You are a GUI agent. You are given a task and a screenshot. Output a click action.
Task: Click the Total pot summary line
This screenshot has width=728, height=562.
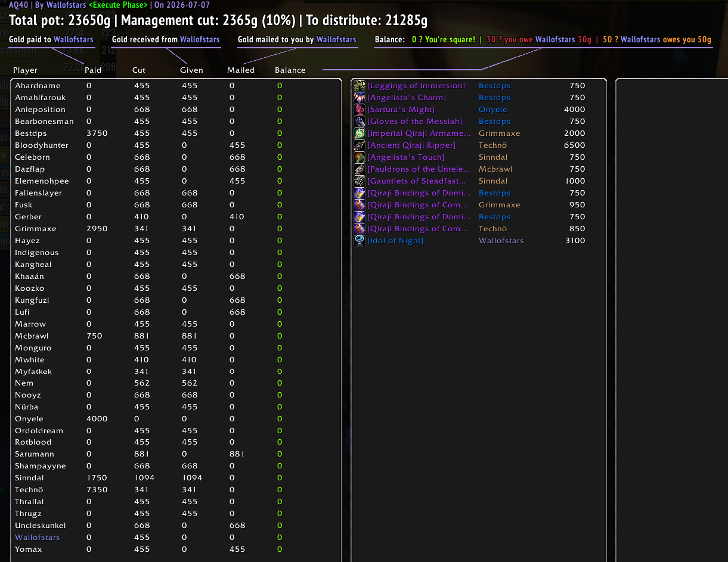pos(218,20)
